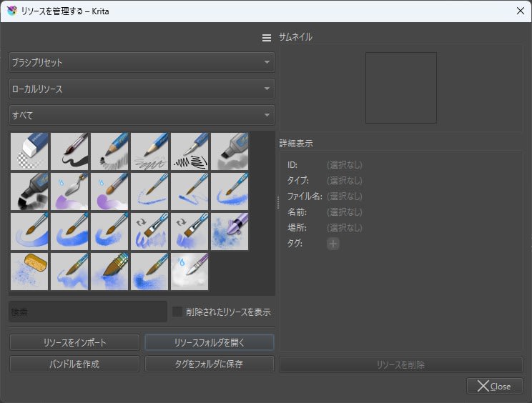Screen dimensions: 532x403
Task: Click the empty thumbnail preview box
Action: (x=400, y=88)
